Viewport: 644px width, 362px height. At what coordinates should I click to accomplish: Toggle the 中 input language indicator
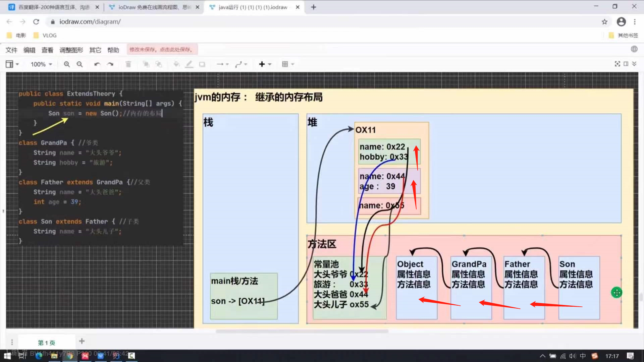coord(583,356)
